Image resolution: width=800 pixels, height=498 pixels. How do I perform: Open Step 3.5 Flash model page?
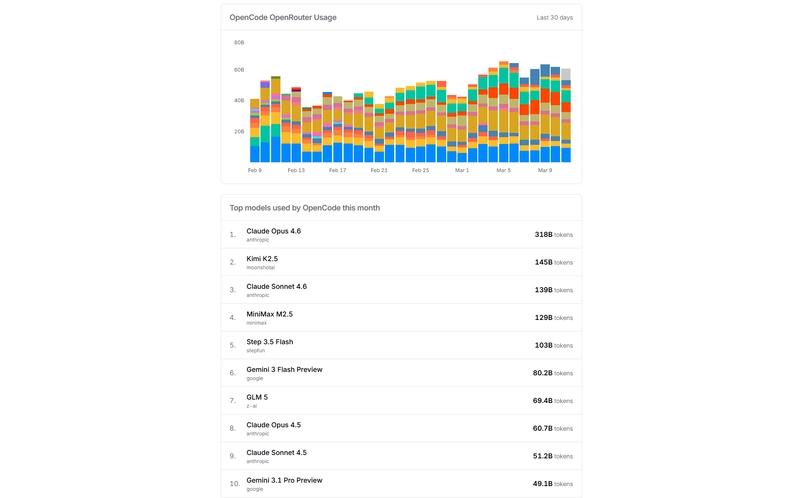point(268,342)
